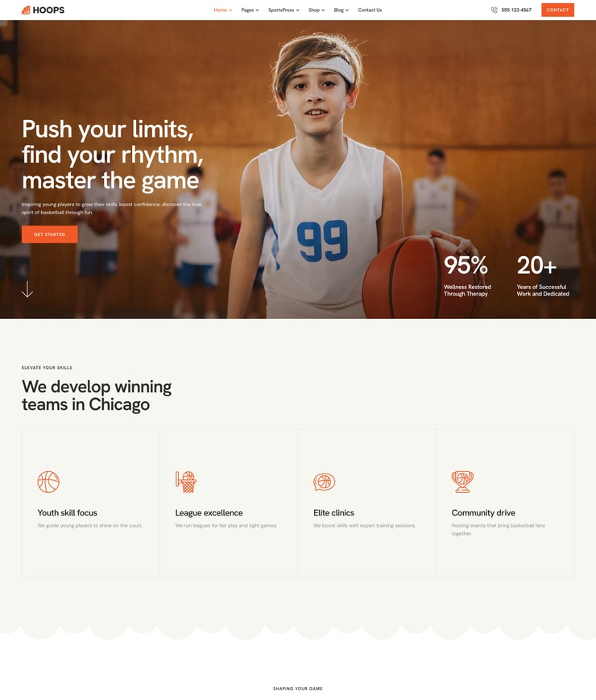The width and height of the screenshot is (596, 700).
Task: Click the HOOPS logo icon
Action: click(x=26, y=10)
